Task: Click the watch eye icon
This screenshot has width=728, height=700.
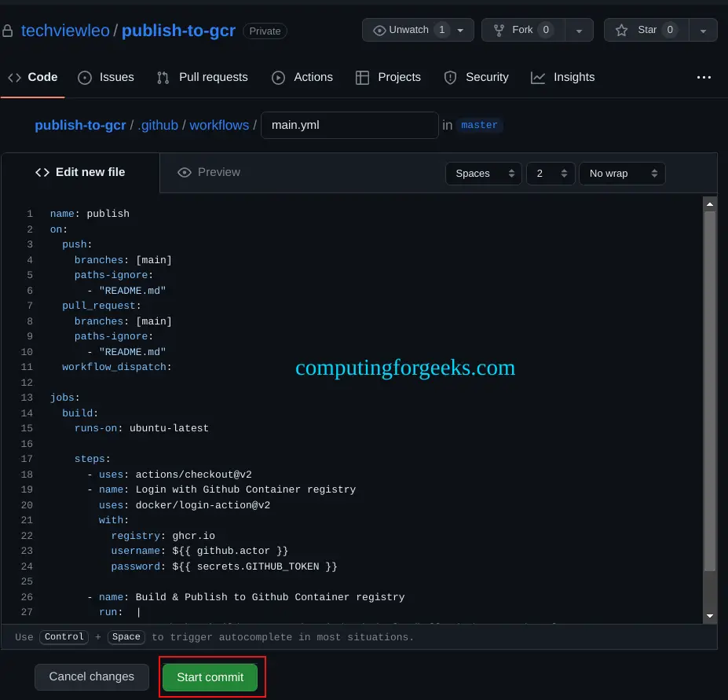Action: (x=379, y=31)
